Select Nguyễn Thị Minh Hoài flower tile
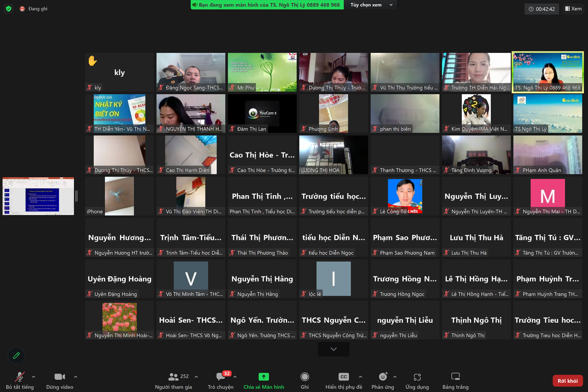588x392 pixels. (119, 320)
